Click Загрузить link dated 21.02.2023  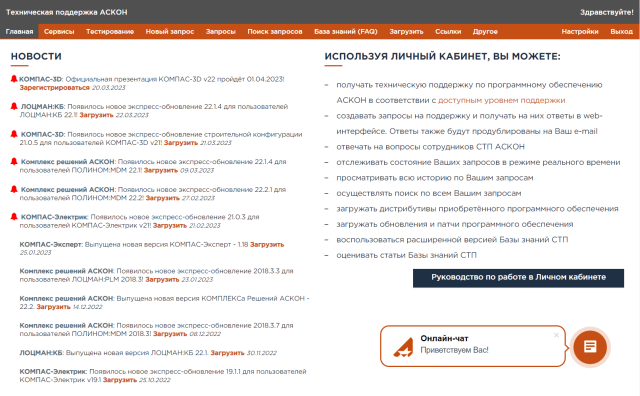[x=170, y=225]
